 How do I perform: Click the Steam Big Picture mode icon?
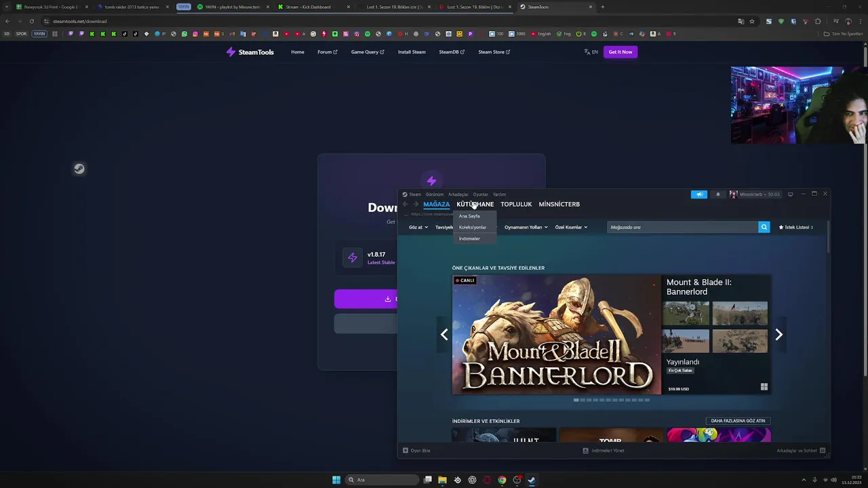tap(790, 195)
